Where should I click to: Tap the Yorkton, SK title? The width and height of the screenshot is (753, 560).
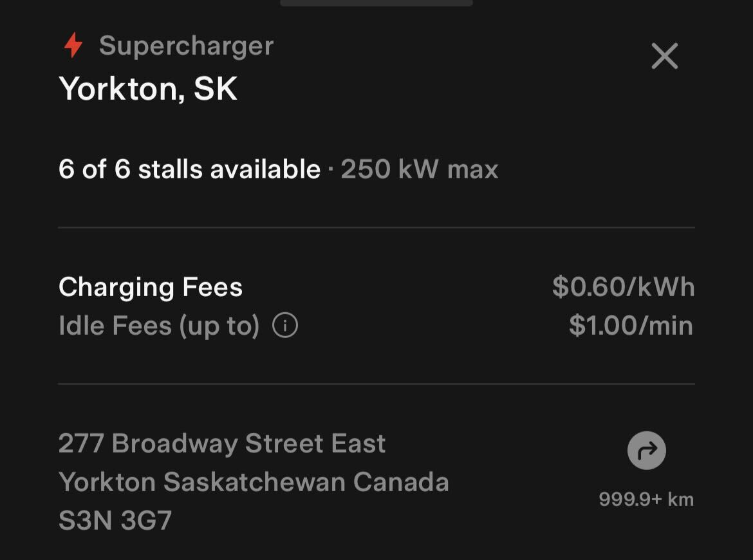[148, 88]
